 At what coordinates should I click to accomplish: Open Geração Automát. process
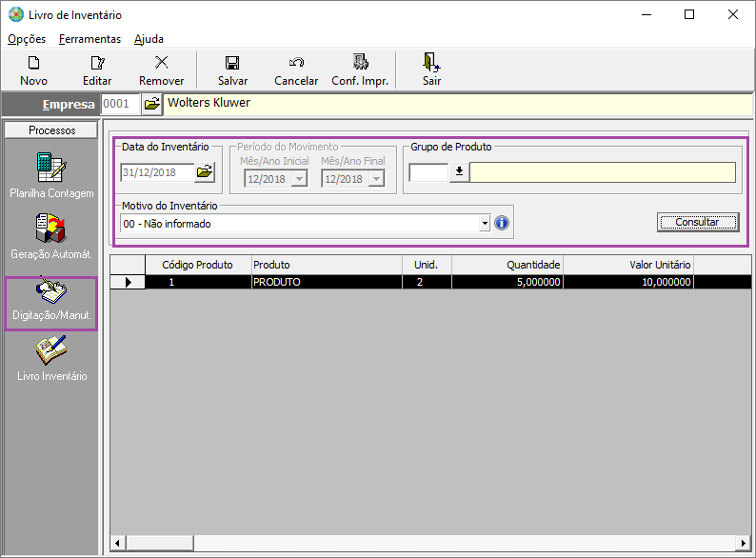(x=51, y=237)
